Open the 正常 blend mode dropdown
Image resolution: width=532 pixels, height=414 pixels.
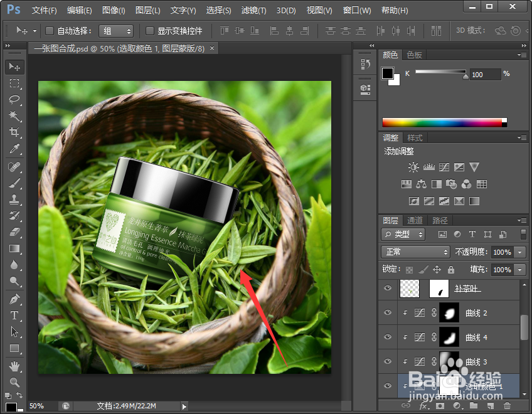click(415, 252)
